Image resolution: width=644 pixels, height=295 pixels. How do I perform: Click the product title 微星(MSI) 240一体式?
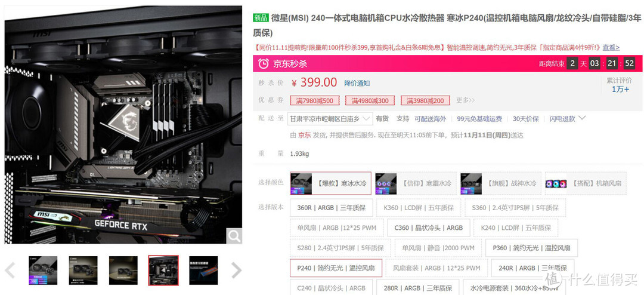[447, 24]
